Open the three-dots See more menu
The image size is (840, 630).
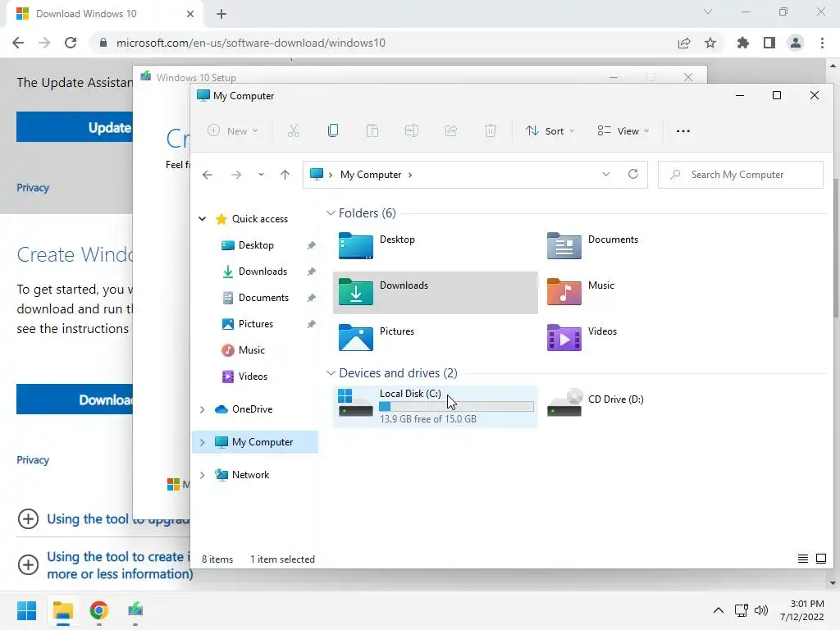pyautogui.click(x=683, y=130)
